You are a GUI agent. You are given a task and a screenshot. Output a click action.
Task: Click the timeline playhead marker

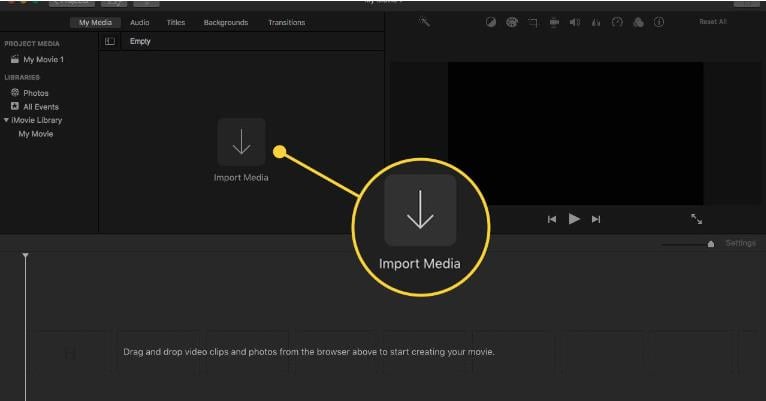(25, 255)
